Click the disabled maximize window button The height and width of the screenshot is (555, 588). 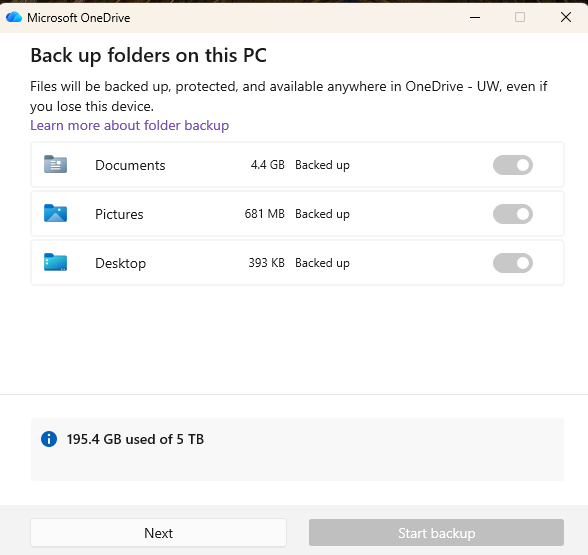coord(520,17)
